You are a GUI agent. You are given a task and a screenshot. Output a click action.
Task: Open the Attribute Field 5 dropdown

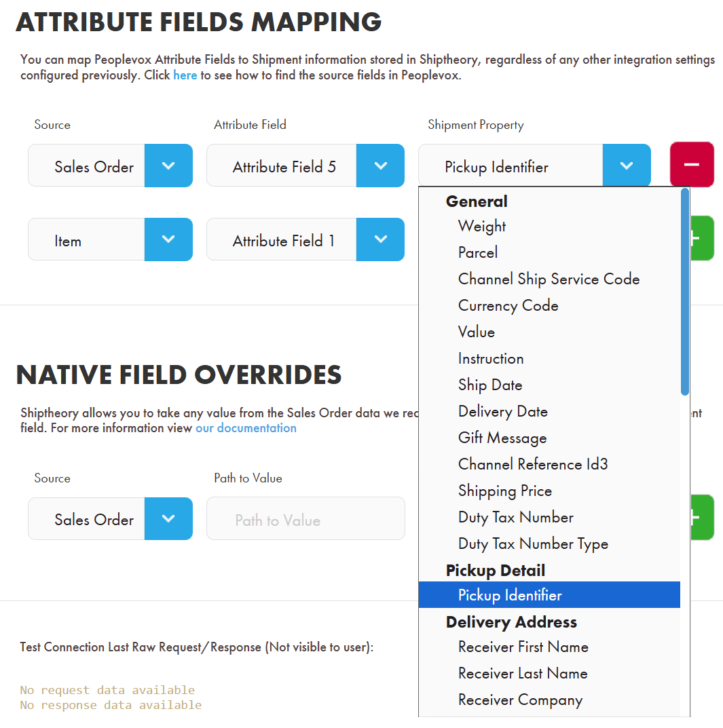tap(305, 166)
